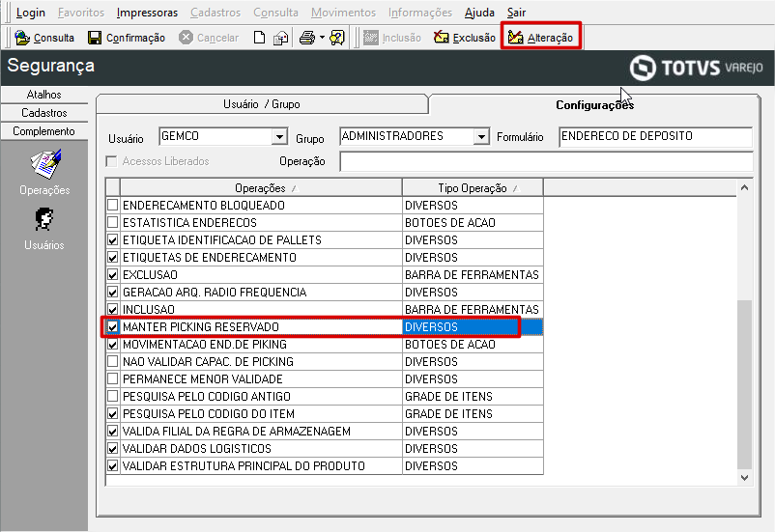
Task: Uncheck the EXCLUSAO checkbox
Action: (113, 274)
